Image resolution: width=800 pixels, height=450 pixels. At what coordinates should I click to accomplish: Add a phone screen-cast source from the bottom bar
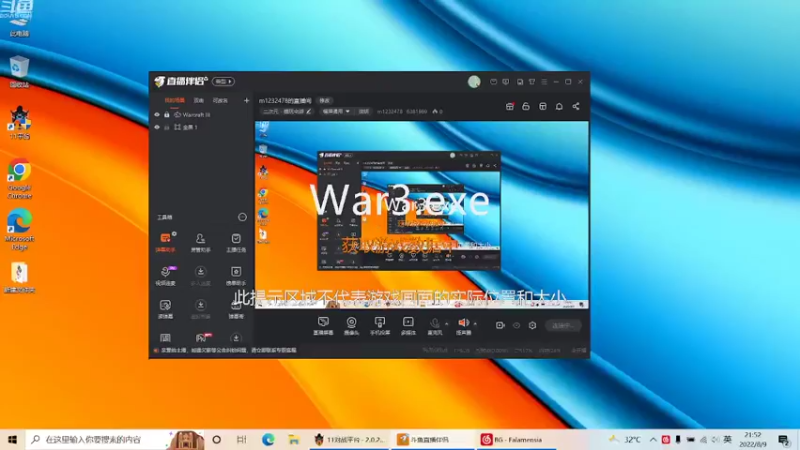tap(380, 326)
